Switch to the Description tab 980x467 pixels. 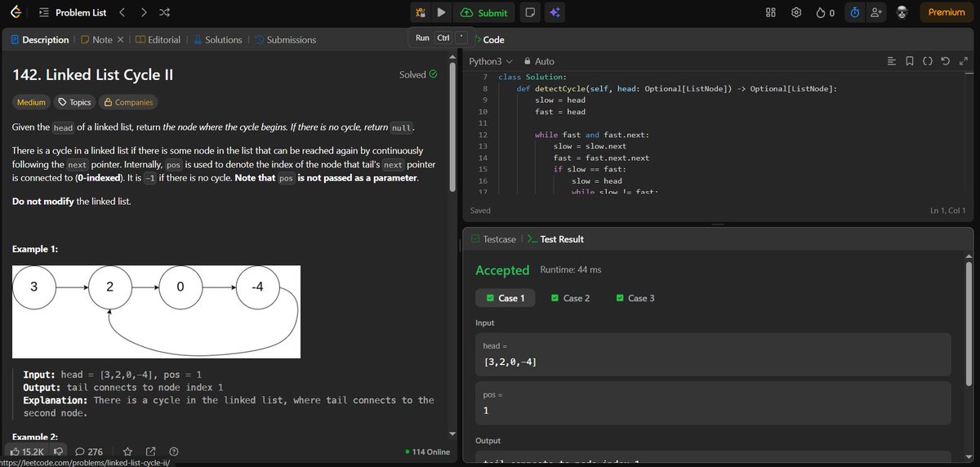click(x=40, y=39)
